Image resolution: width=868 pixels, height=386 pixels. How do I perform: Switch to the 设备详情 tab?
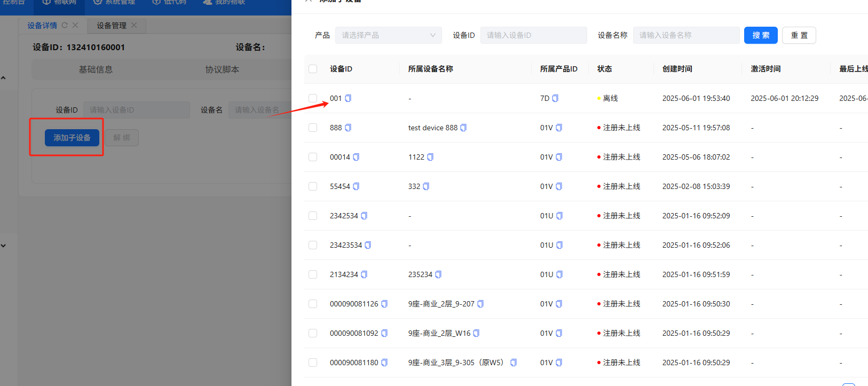tap(42, 26)
